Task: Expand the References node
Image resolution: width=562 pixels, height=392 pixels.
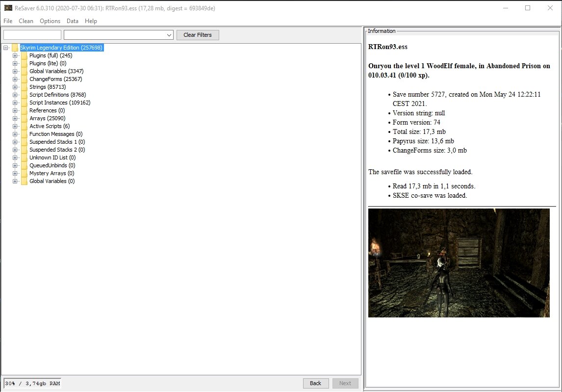Action: click(15, 110)
